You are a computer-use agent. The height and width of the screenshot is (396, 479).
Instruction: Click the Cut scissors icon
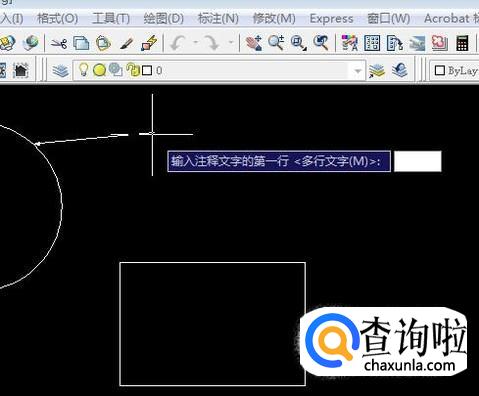coord(58,43)
